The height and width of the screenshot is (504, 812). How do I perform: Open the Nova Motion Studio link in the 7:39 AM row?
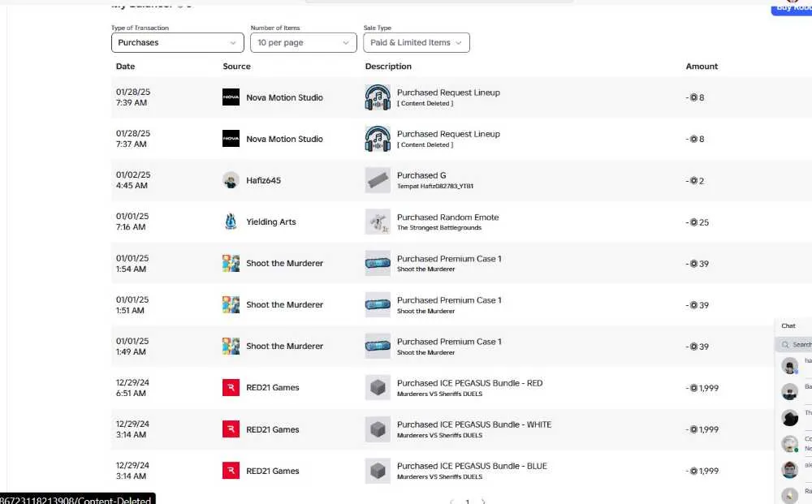[x=284, y=97]
